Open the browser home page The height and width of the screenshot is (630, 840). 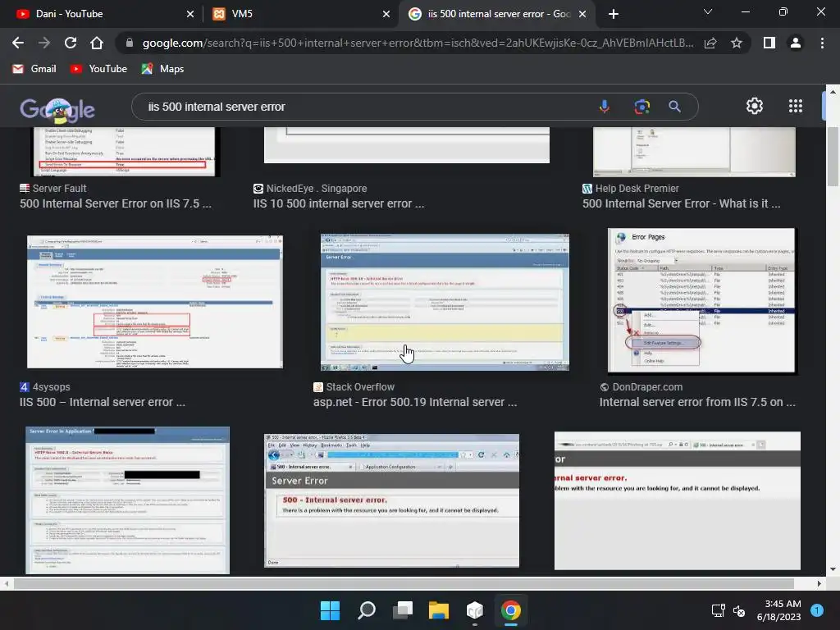(97, 43)
